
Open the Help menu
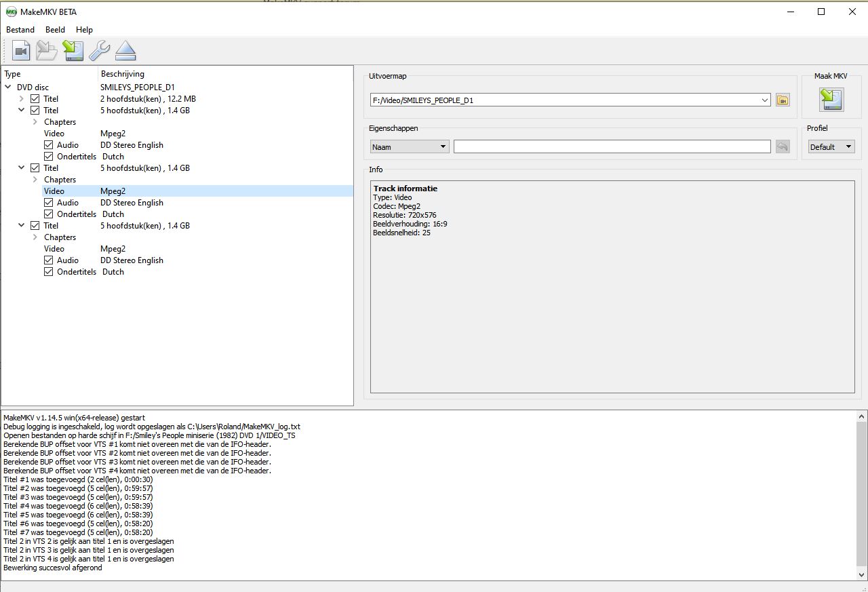(84, 30)
